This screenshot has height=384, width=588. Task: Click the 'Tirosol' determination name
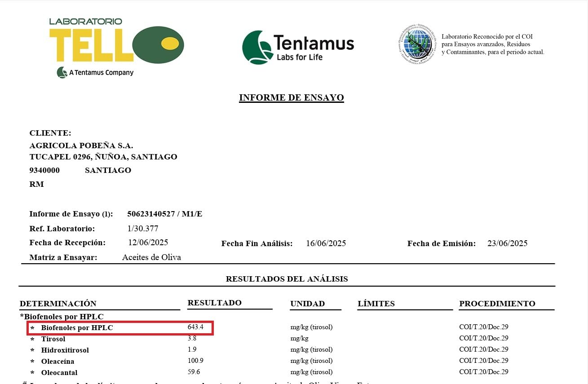(53, 339)
